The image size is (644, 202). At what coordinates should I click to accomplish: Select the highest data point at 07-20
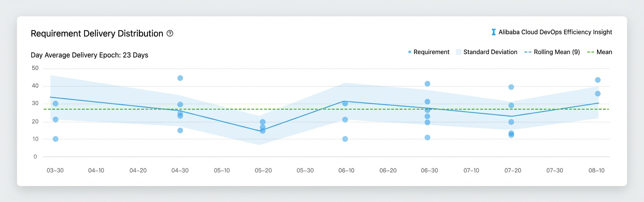pos(511,87)
